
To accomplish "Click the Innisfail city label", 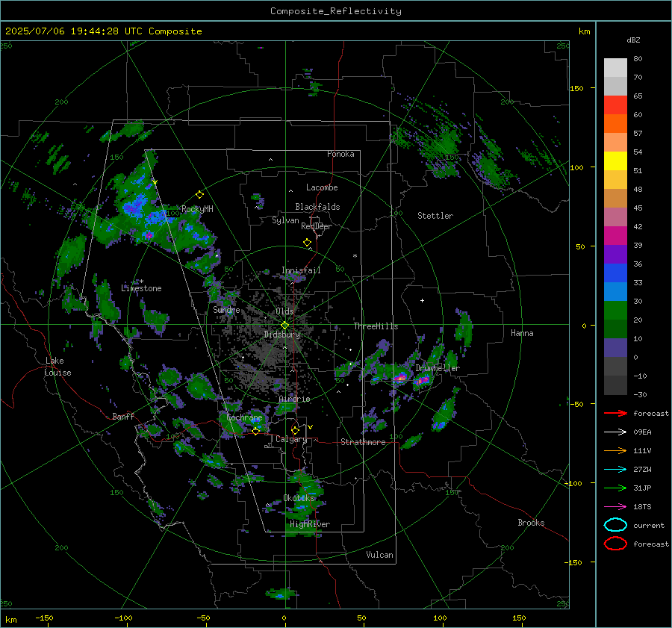I will pyautogui.click(x=301, y=270).
